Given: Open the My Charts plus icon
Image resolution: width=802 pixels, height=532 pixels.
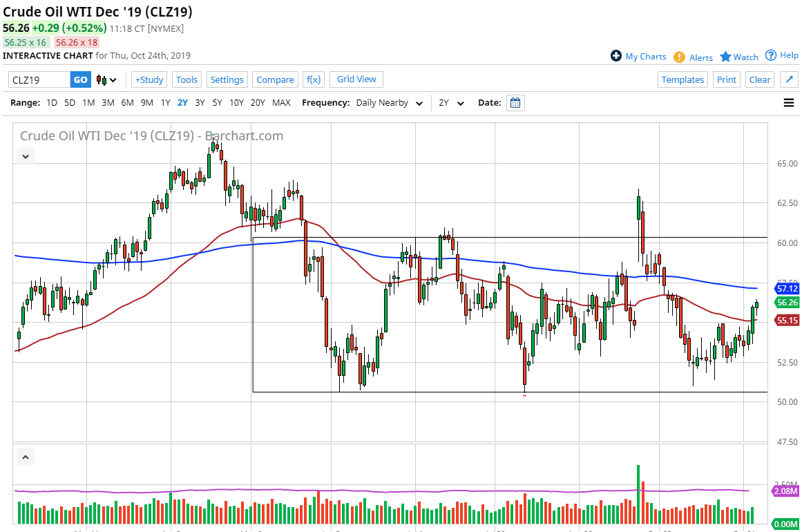Looking at the screenshot, I should (616, 56).
